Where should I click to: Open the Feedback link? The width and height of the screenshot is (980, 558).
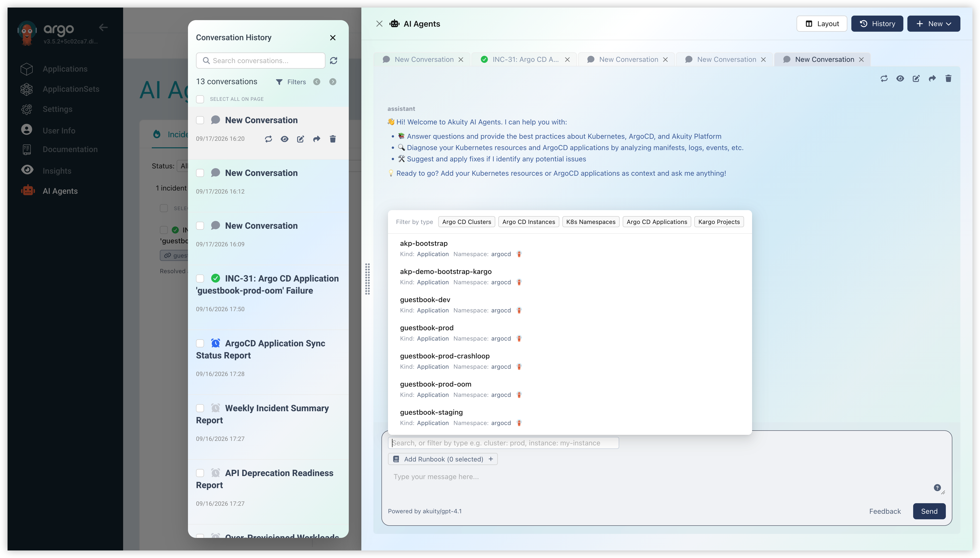pyautogui.click(x=885, y=511)
